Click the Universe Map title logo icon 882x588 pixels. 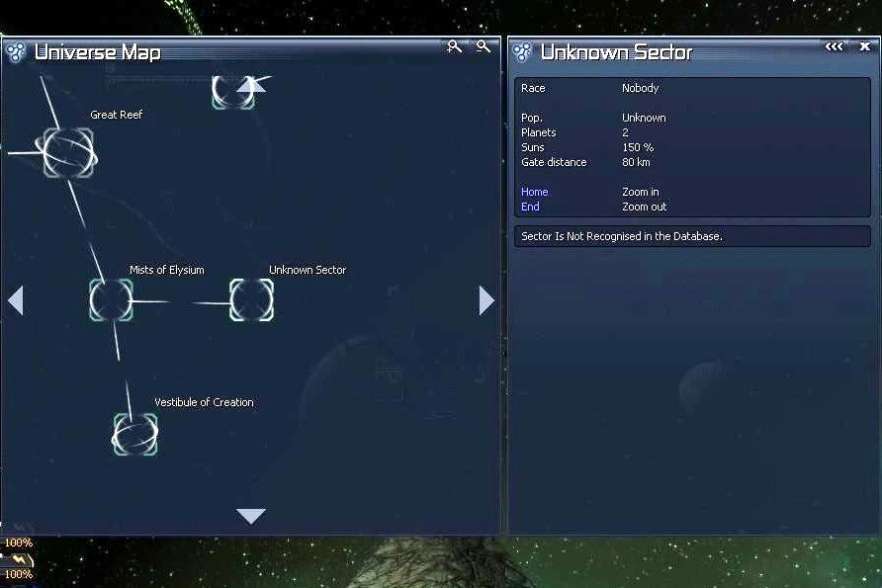[x=16, y=52]
